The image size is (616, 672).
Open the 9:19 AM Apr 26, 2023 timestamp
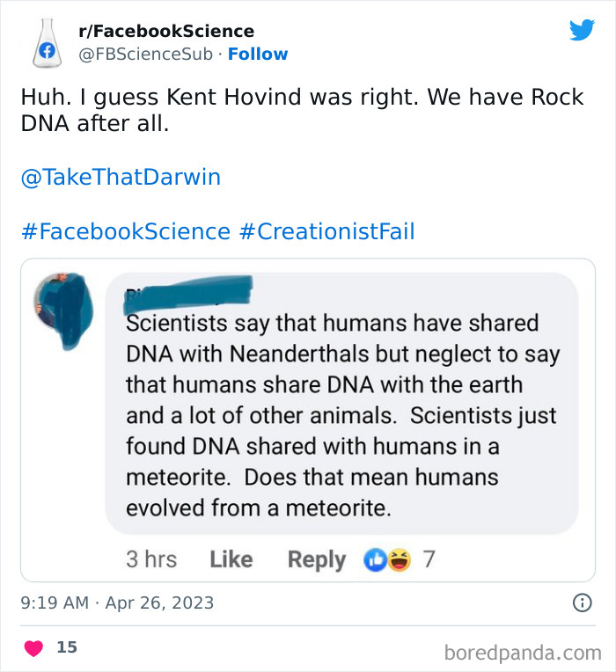tap(117, 603)
